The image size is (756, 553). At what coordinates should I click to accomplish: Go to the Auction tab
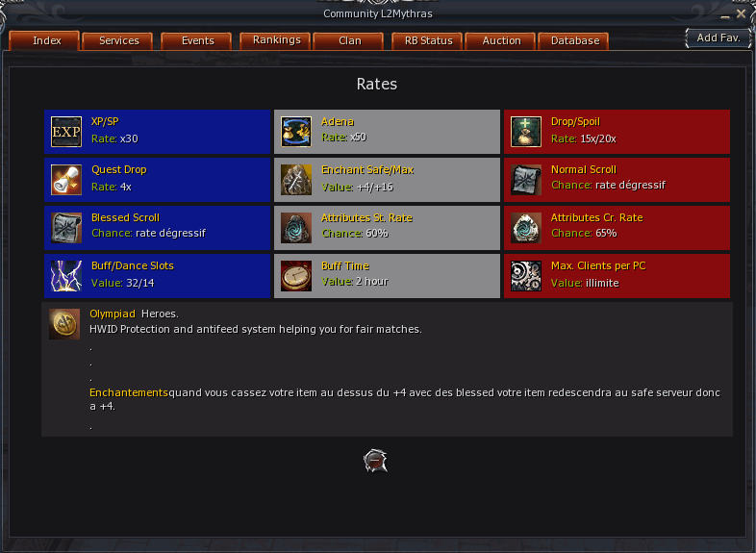click(x=501, y=40)
